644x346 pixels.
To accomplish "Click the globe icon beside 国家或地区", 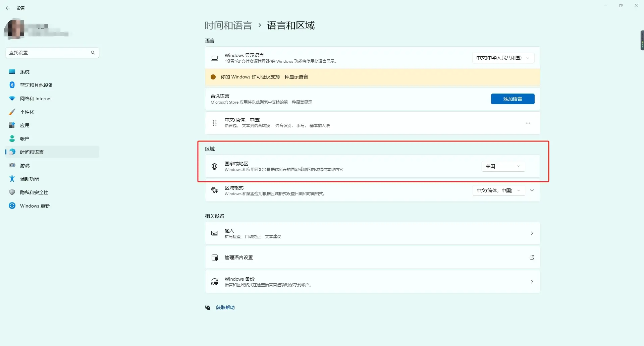I will coord(215,166).
